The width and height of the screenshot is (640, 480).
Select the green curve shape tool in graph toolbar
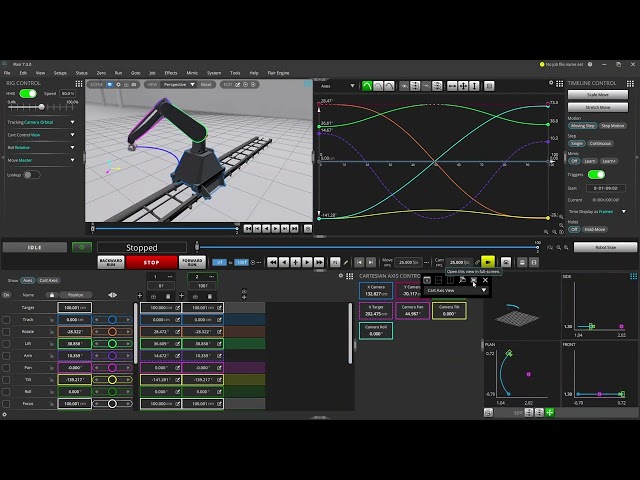point(367,86)
